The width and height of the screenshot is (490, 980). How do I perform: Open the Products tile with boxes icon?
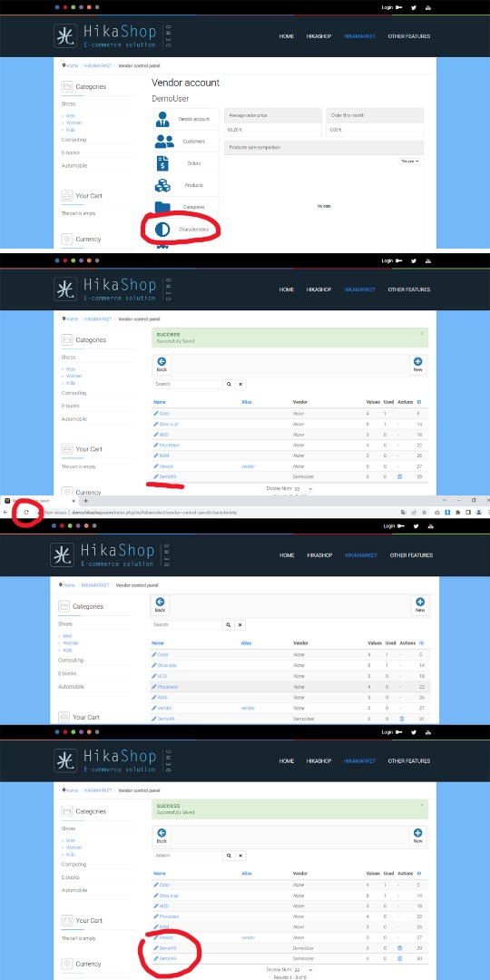click(186, 185)
